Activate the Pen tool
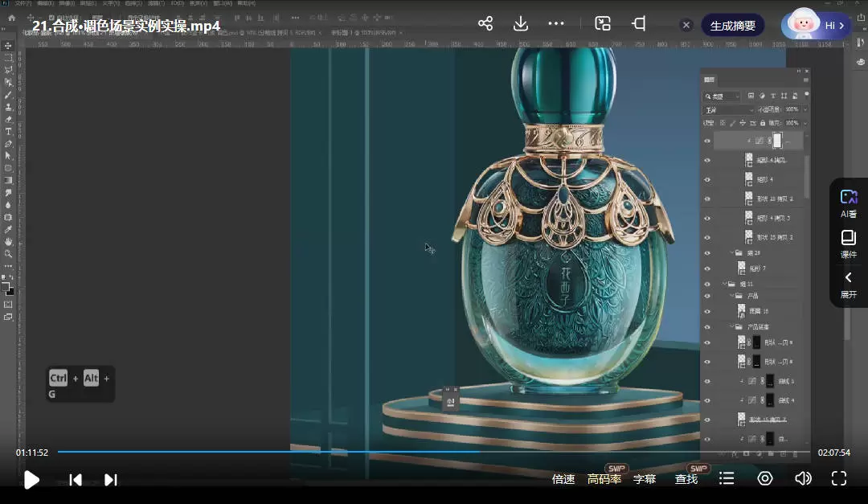868x504 pixels. [x=8, y=143]
